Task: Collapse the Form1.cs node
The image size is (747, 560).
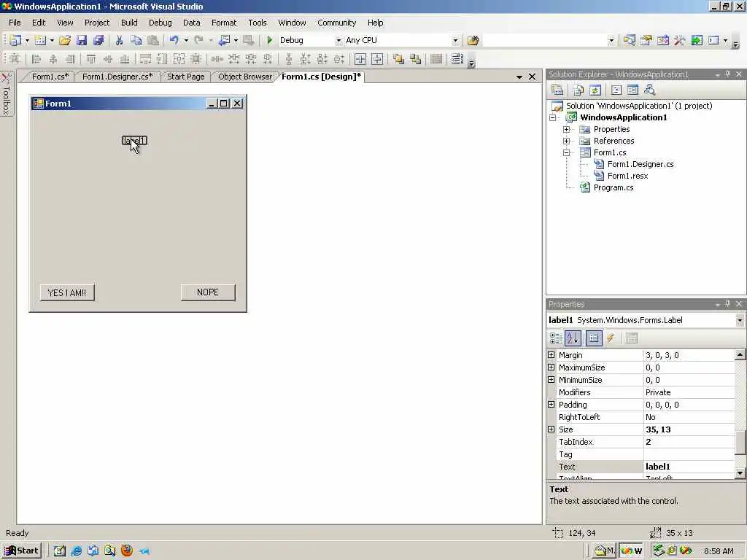Action: (566, 153)
